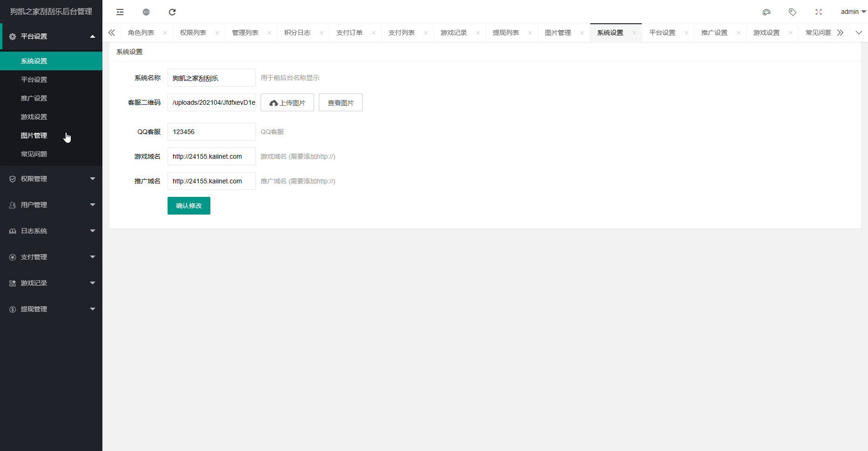The image size is (868, 451).
Task: Open the theme palette icon
Action: pos(767,12)
